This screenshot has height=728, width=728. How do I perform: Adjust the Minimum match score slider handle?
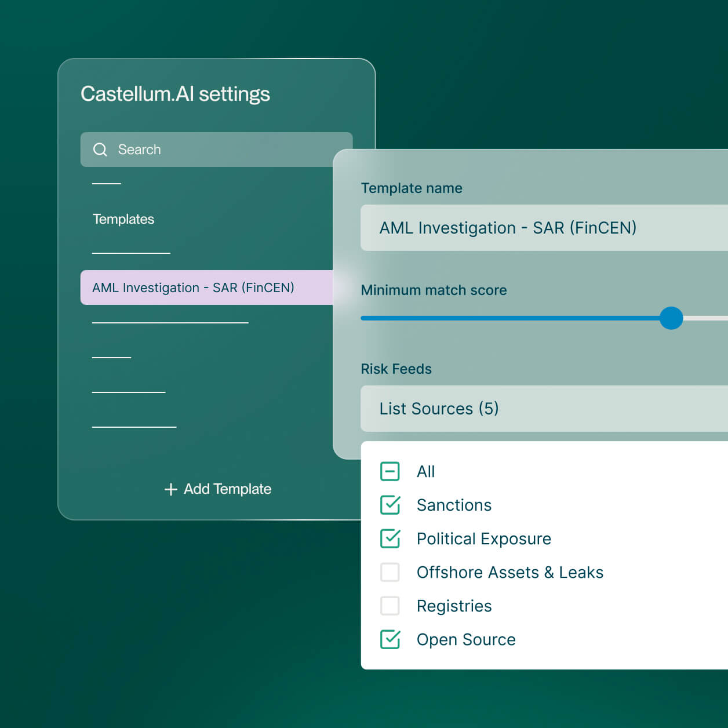[x=671, y=318]
